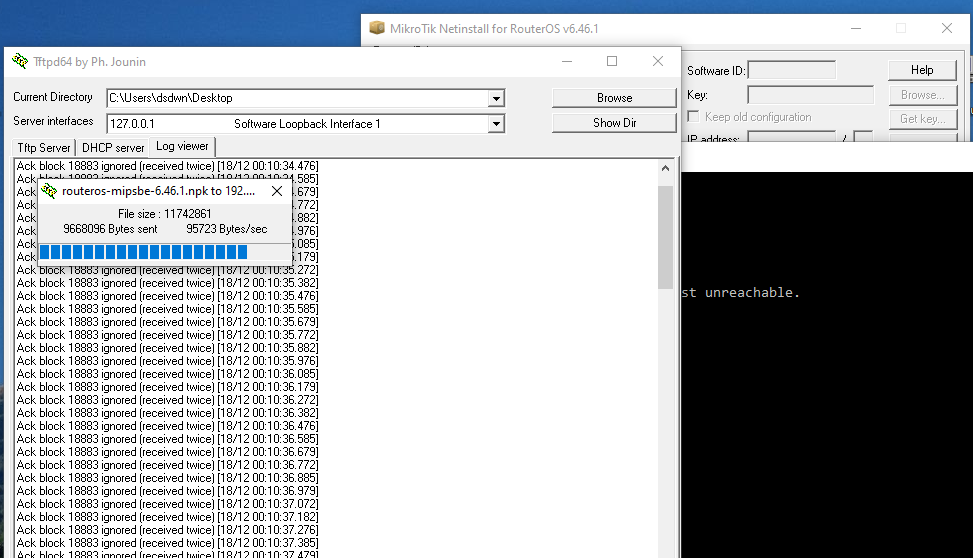
Task: Click the transfer popup's Tftpd icon
Action: (x=49, y=191)
